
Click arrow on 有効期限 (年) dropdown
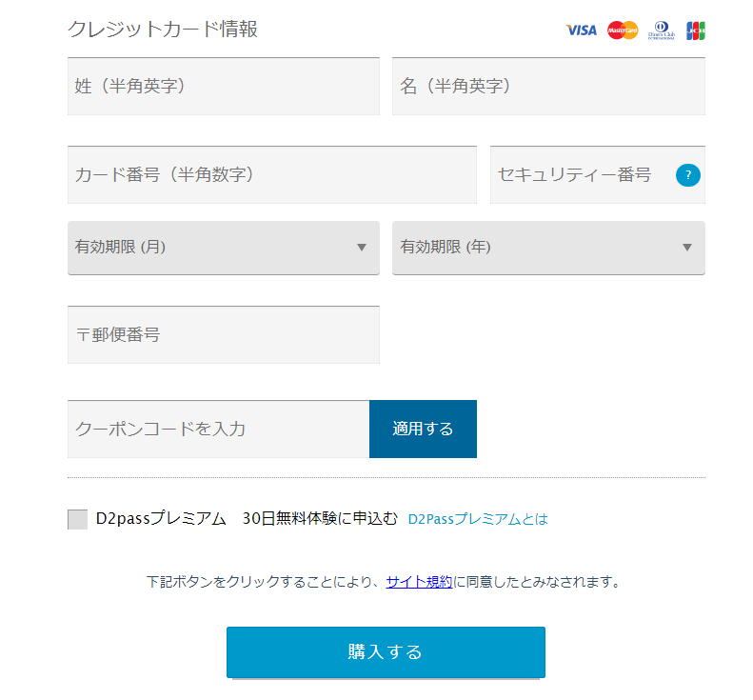pyautogui.click(x=687, y=248)
